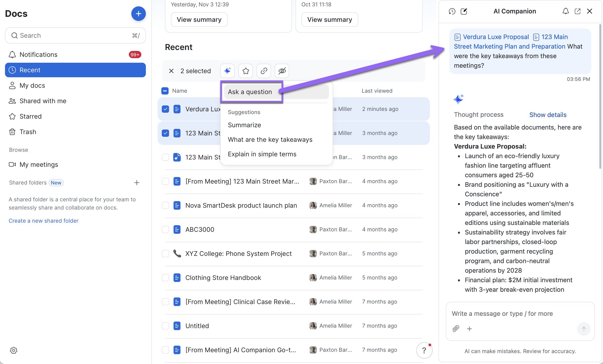Image resolution: width=603 pixels, height=364 pixels.
Task: Star the selected documents
Action: (245, 71)
